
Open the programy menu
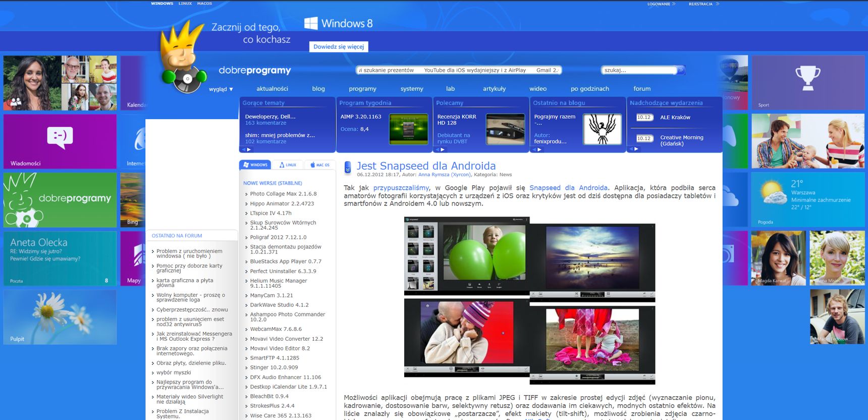point(362,89)
